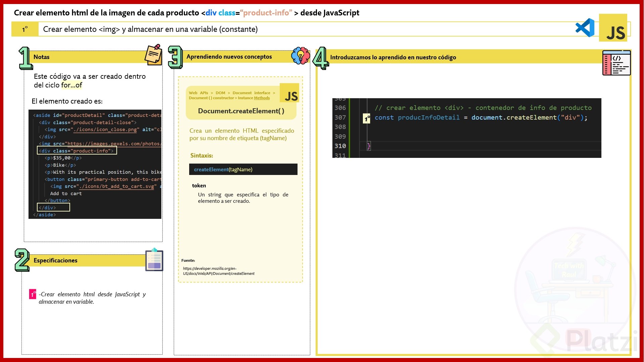Screen dimensions: 644x362
Task: Click the 1° marker on code line 307
Action: point(367,118)
